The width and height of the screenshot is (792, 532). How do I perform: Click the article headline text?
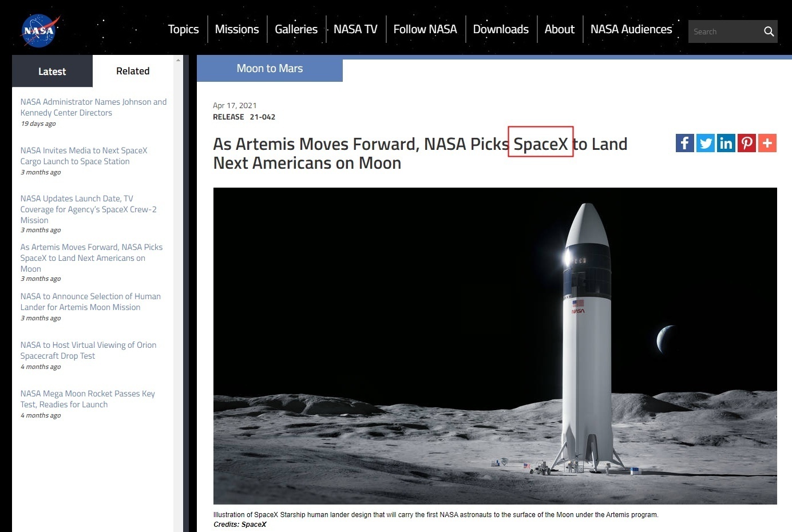(420, 153)
